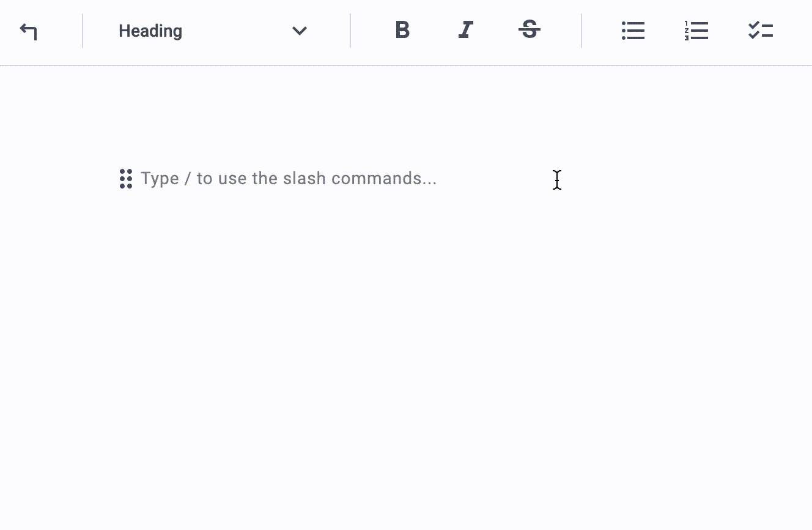The height and width of the screenshot is (530, 812).
Task: Toggle italic styling in the toolbar
Action: [x=465, y=31]
